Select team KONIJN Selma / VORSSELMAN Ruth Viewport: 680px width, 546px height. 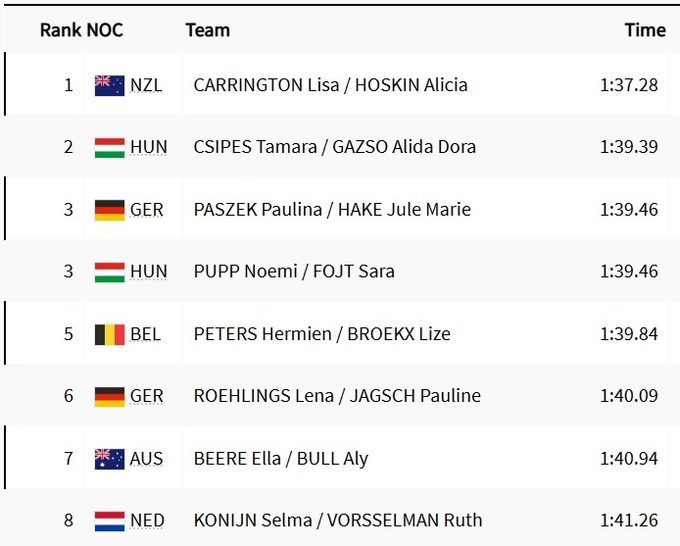(338, 521)
